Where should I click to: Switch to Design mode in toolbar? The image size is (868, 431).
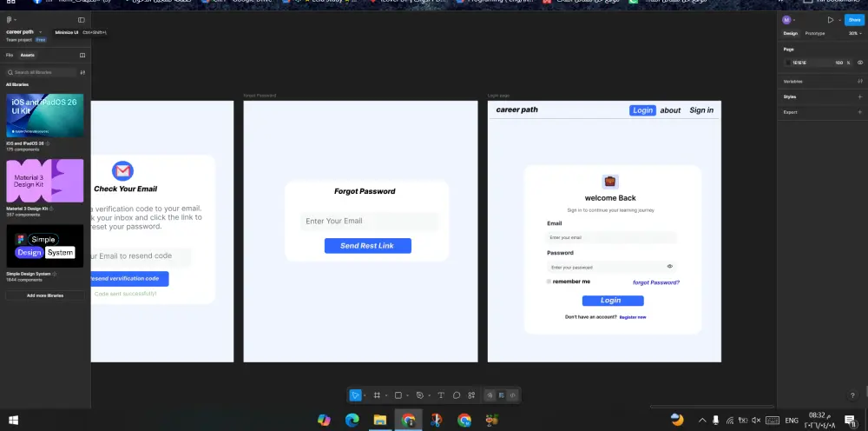coord(501,395)
